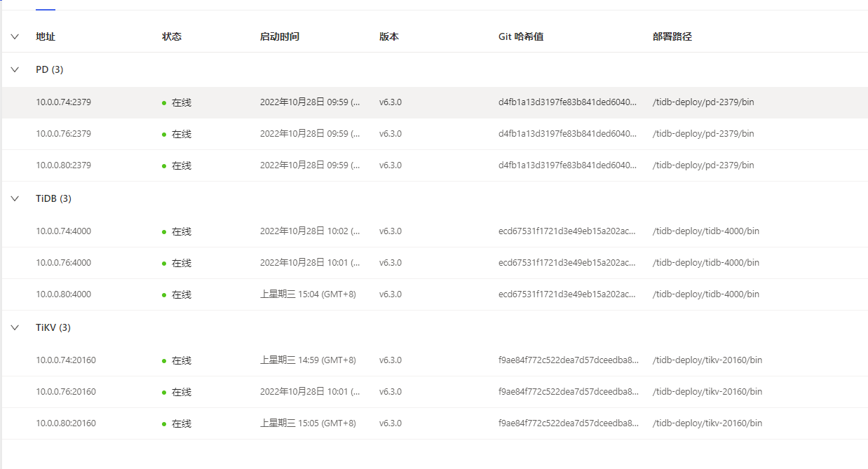Select address 10.0.0.80:4000

pyautogui.click(x=64, y=294)
